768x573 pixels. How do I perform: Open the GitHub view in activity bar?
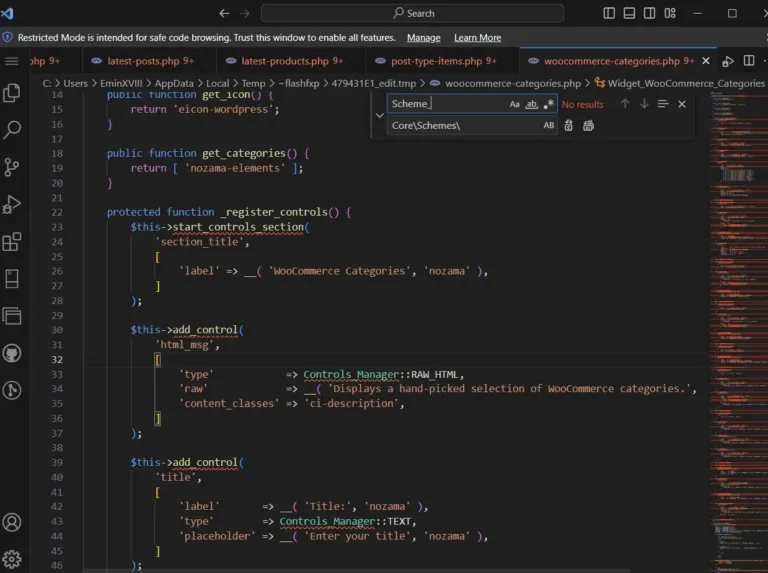(x=12, y=353)
